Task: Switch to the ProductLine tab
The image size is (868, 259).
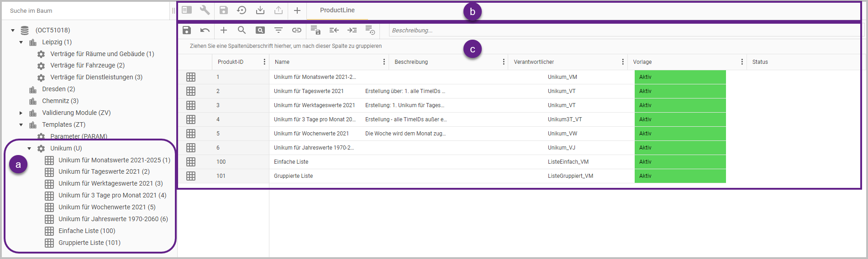Action: (337, 10)
